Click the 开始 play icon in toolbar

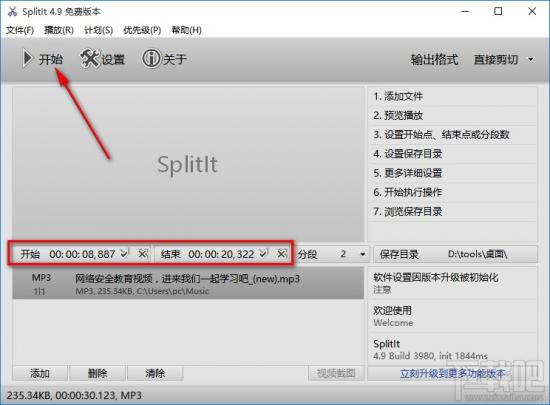pos(27,59)
